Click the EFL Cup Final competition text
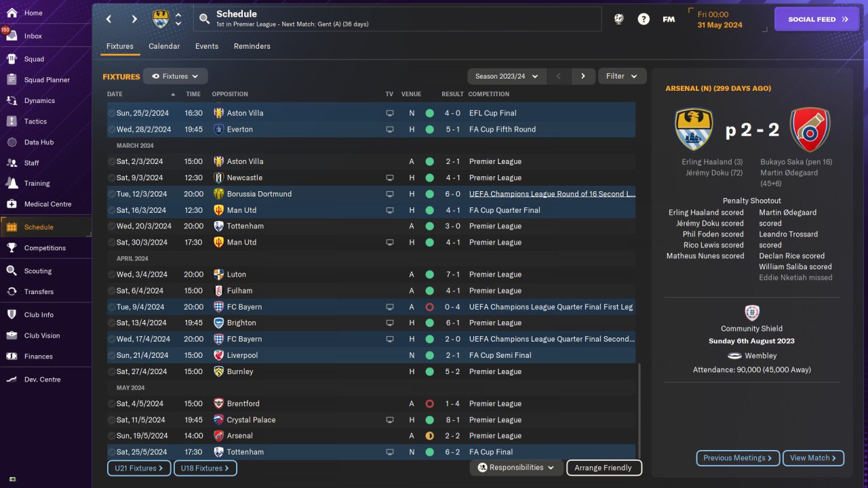This screenshot has width=868, height=488. [492, 113]
